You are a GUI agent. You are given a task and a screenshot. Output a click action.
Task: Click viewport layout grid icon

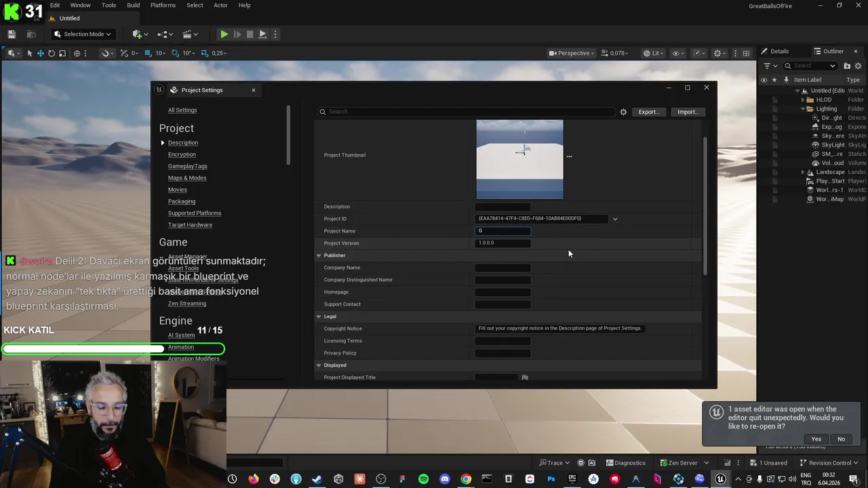click(x=746, y=53)
